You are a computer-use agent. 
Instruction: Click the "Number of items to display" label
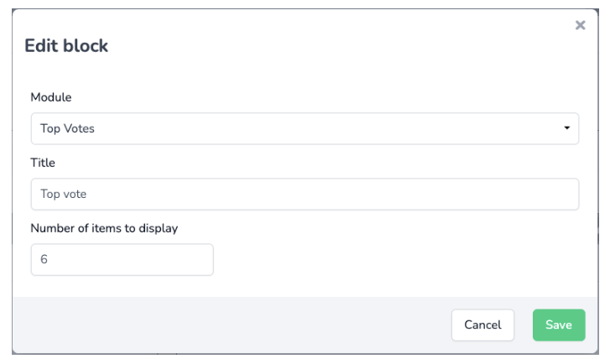point(104,228)
